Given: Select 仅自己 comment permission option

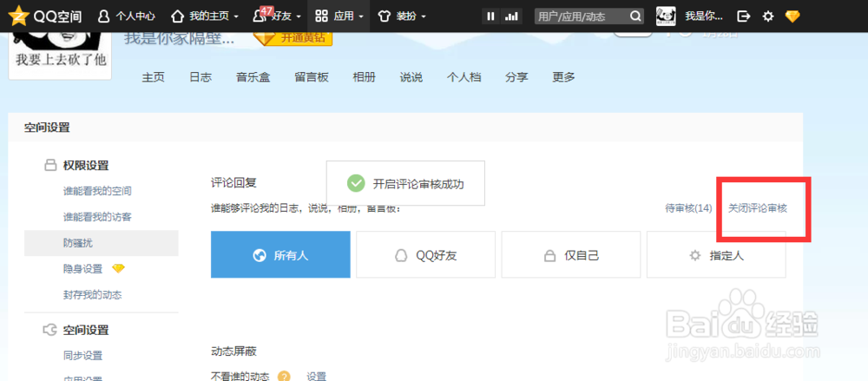Looking at the screenshot, I should tap(570, 255).
